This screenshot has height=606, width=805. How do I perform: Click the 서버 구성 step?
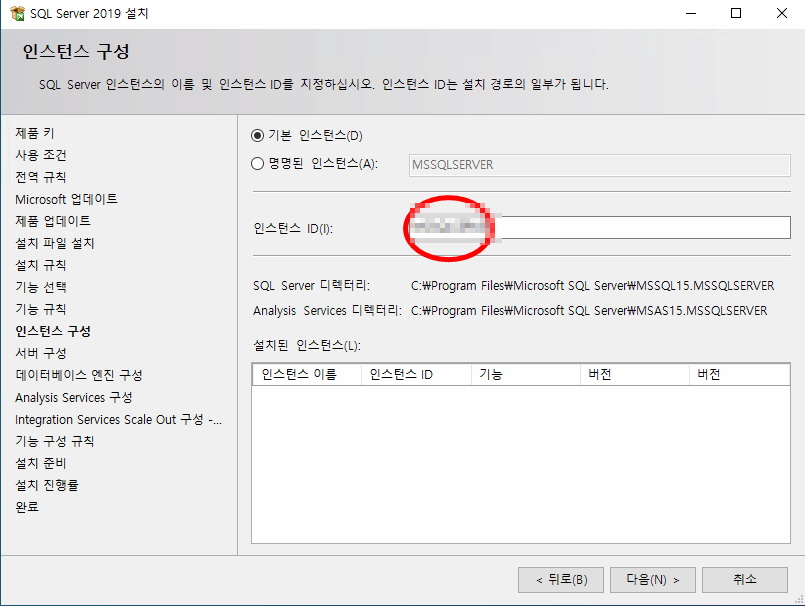coord(41,353)
